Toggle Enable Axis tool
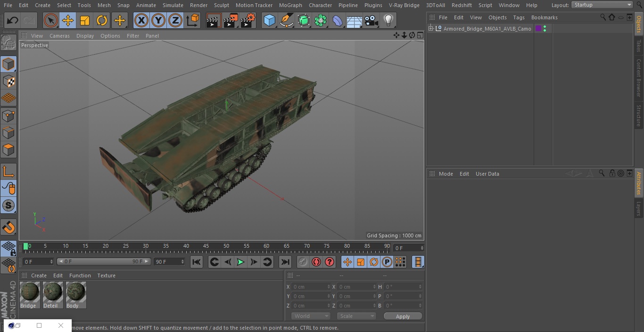 coord(8,171)
